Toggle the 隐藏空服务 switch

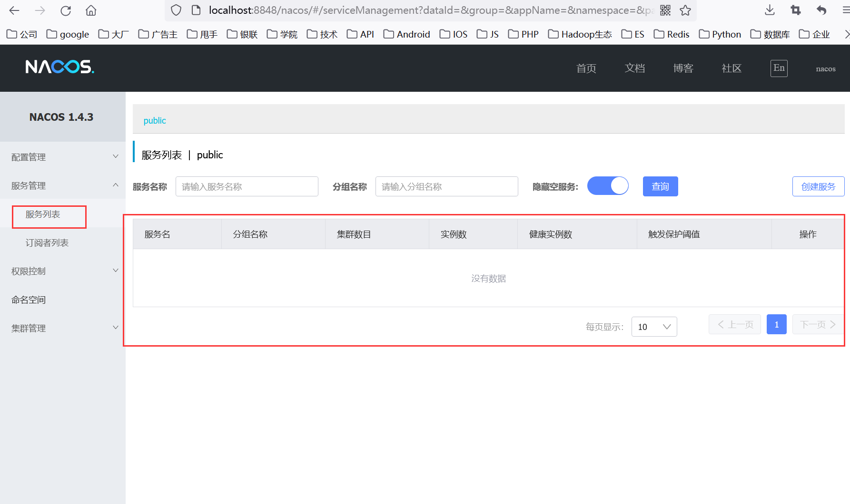pos(608,186)
